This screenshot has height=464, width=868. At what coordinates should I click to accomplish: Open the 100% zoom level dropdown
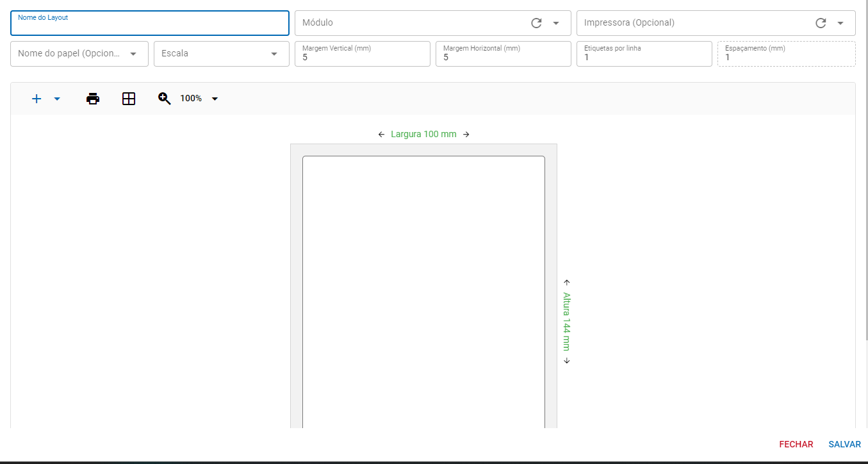pos(215,99)
